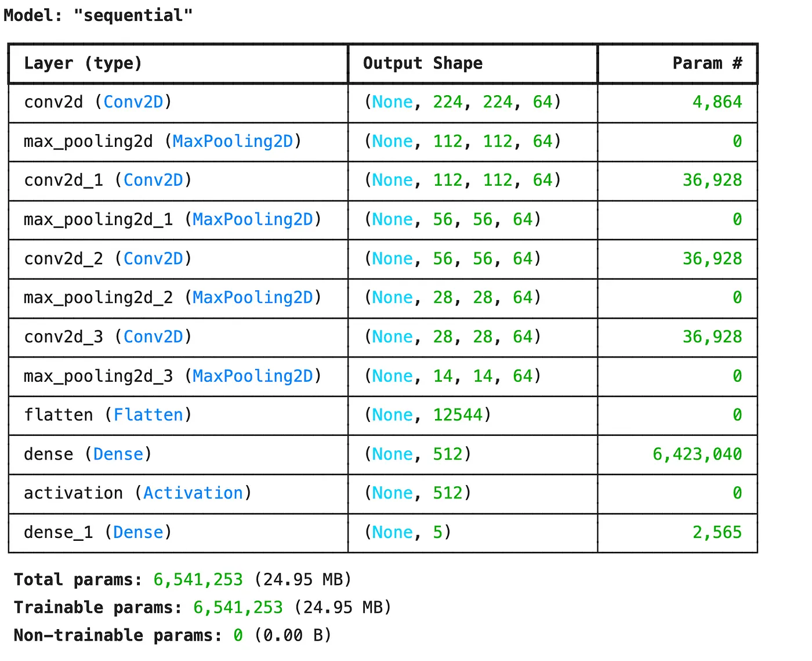The height and width of the screenshot is (661, 812).
Task: Click the MaxPooling2D type in max_pooling2d row
Action: (x=233, y=141)
